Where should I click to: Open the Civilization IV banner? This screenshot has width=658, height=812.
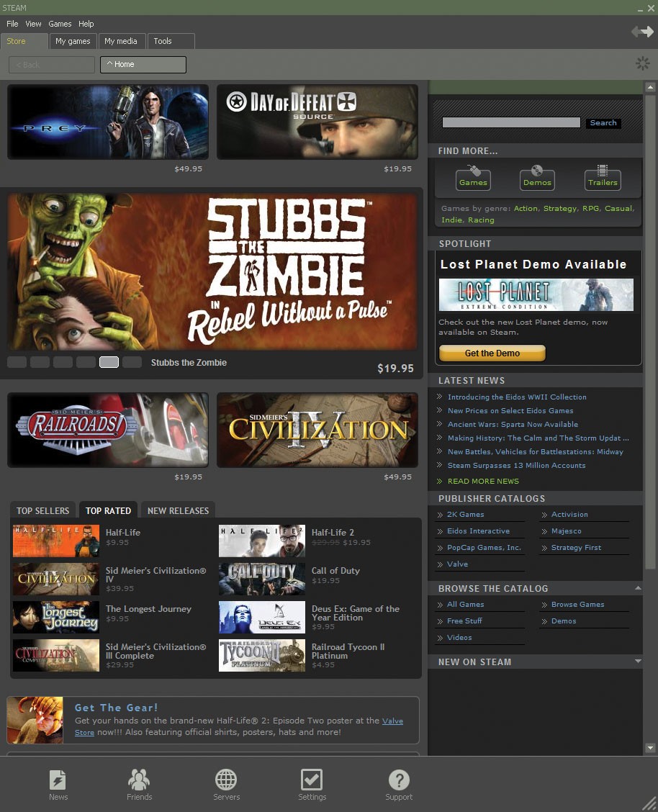coord(317,430)
